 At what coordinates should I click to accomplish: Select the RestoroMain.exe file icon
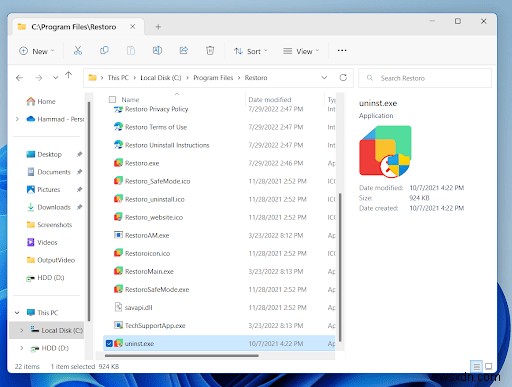click(x=118, y=271)
